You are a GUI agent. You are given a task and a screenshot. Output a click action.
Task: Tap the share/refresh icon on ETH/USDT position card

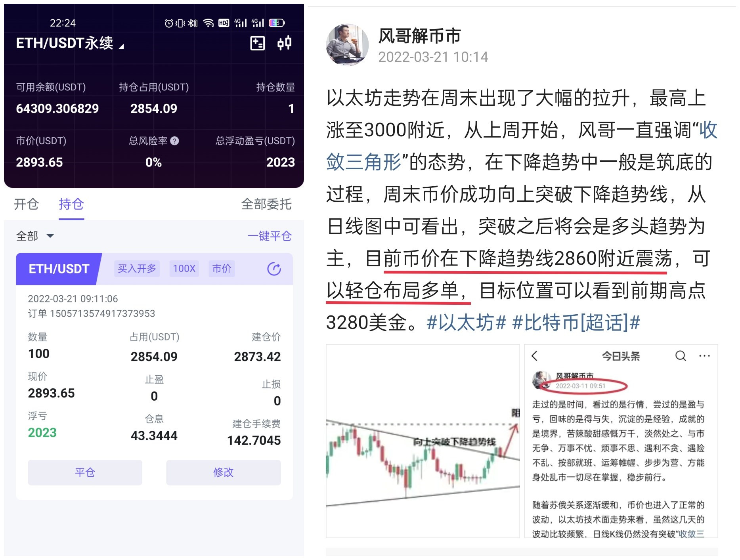pos(274,269)
